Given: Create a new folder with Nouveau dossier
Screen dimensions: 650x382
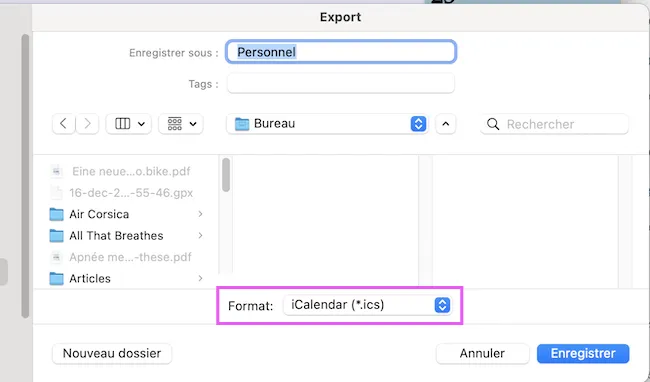Looking at the screenshot, I should click(112, 353).
